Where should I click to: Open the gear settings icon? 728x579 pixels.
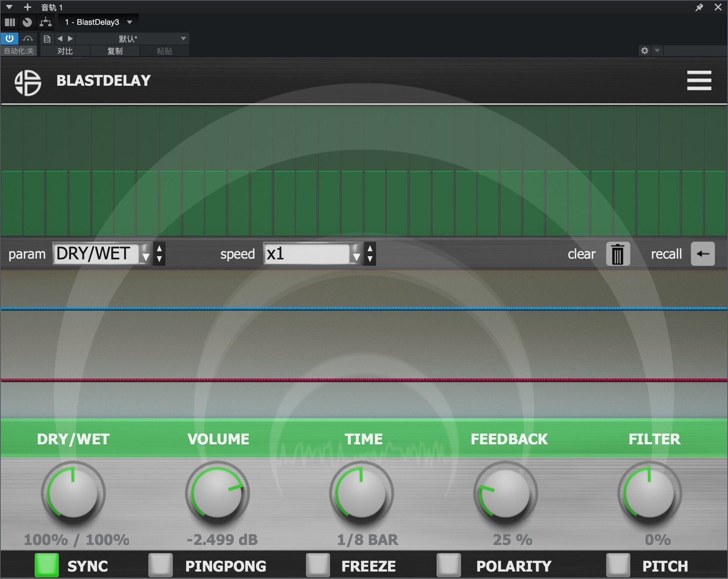tap(644, 50)
